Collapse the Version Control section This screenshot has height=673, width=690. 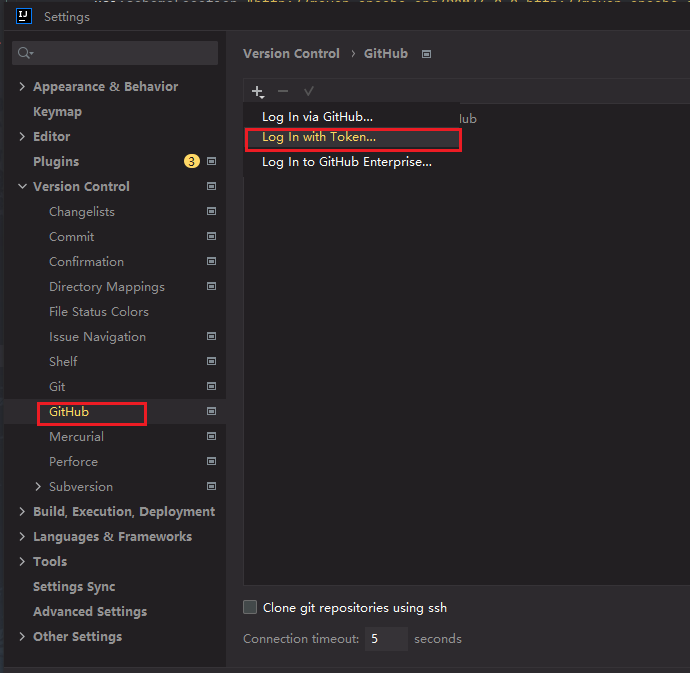point(22,186)
